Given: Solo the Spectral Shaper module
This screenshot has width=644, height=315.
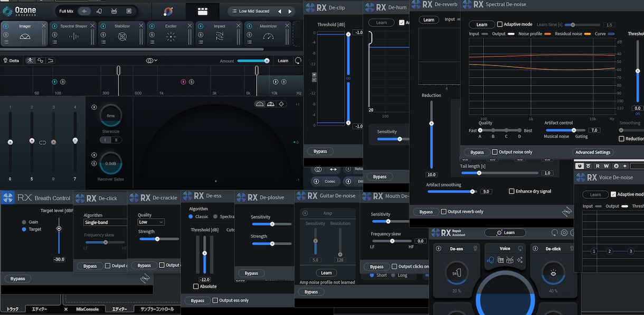Looking at the screenshot, I should pos(54,35).
